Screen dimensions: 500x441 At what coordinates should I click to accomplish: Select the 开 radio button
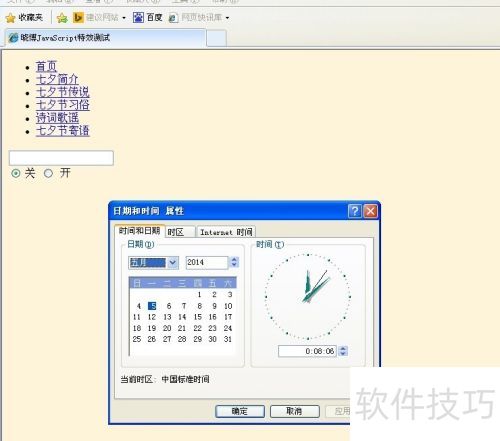48,173
